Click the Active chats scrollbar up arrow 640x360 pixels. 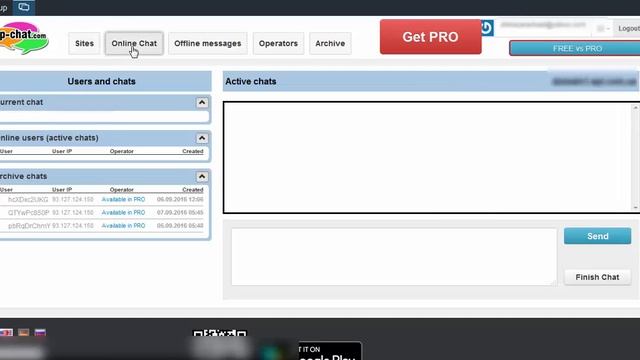(x=636, y=107)
